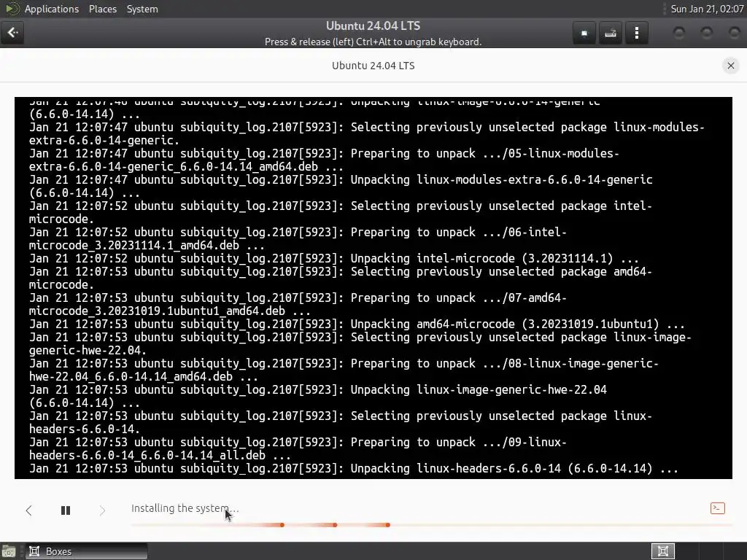Image resolution: width=747 pixels, height=560 pixels.
Task: Click the Boxes workspace switcher icon
Action: [x=662, y=551]
